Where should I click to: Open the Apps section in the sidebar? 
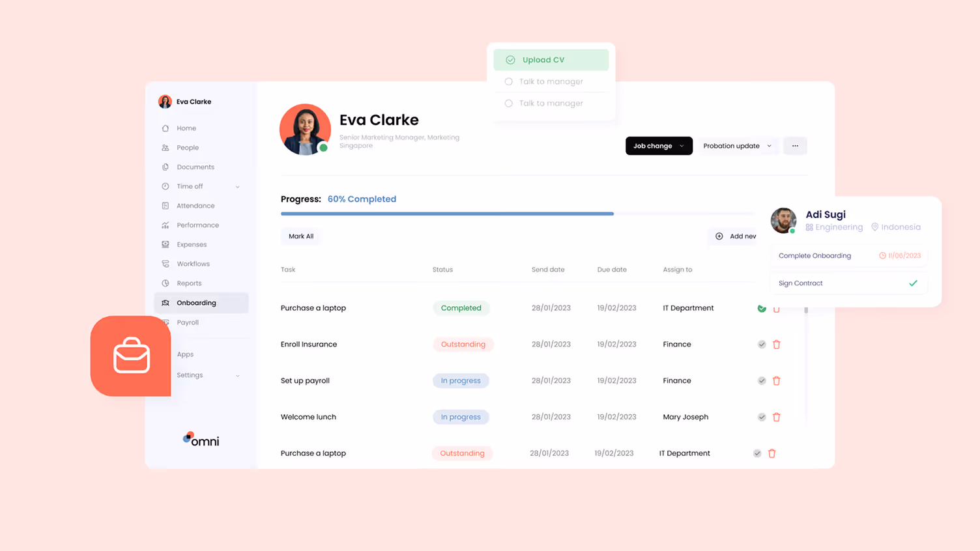[x=185, y=354]
